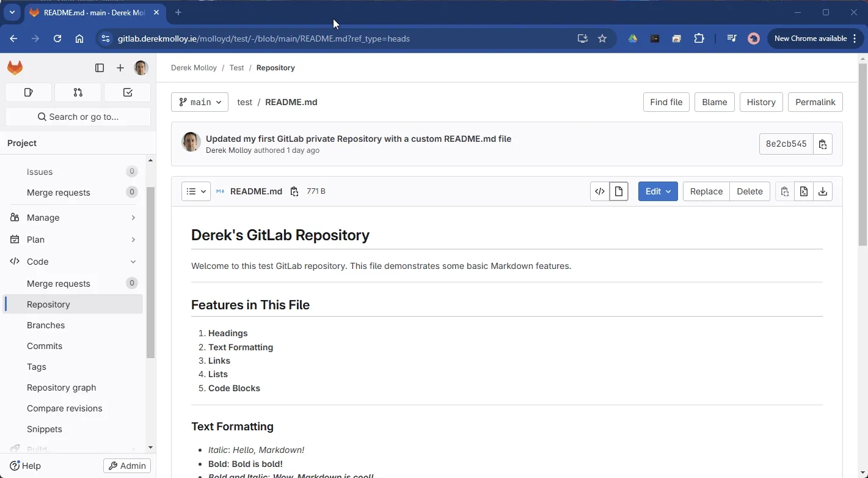Copy the README.md file path

(x=294, y=191)
